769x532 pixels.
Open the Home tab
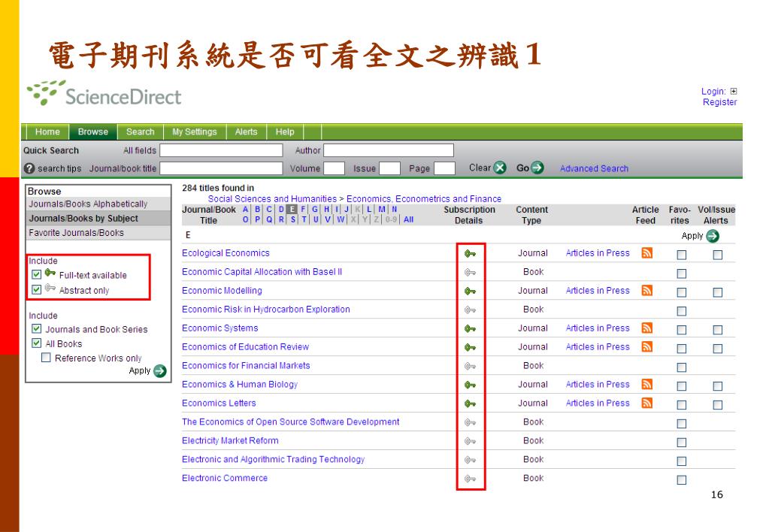pos(47,132)
